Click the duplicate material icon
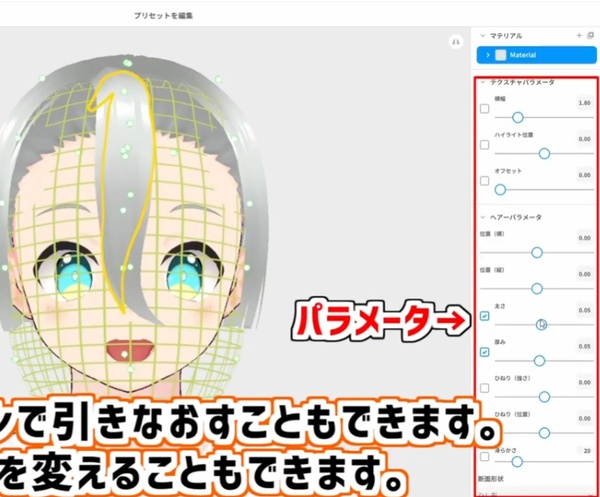The width and height of the screenshot is (600, 497). (591, 35)
